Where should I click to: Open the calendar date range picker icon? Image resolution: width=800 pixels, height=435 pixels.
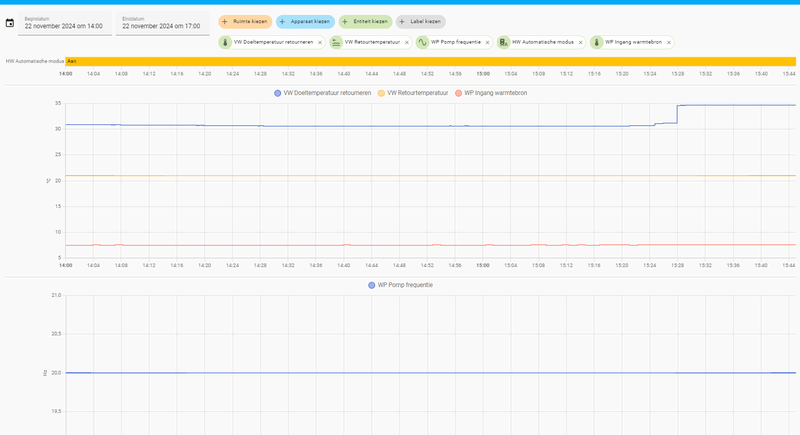10,22
